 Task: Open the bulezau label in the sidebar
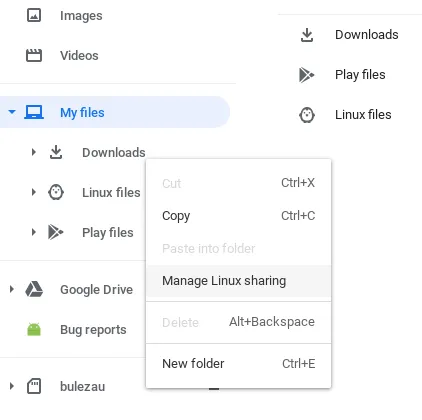click(x=82, y=387)
